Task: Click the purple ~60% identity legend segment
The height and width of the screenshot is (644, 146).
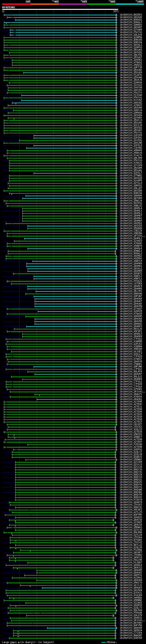Action: pos(73,4)
